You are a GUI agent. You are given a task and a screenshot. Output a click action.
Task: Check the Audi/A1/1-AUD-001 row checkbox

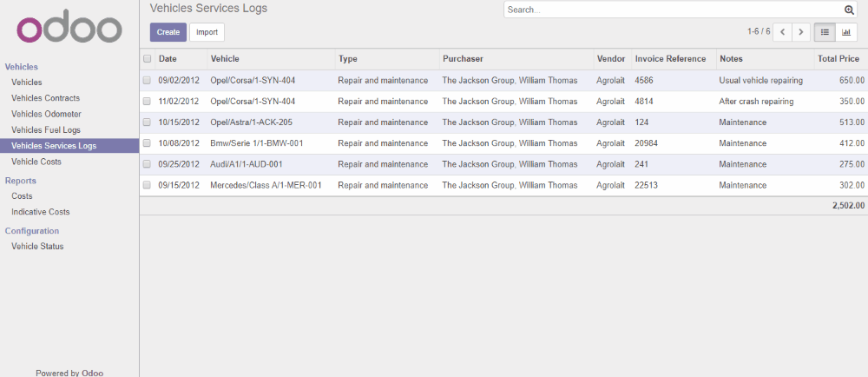coord(147,164)
